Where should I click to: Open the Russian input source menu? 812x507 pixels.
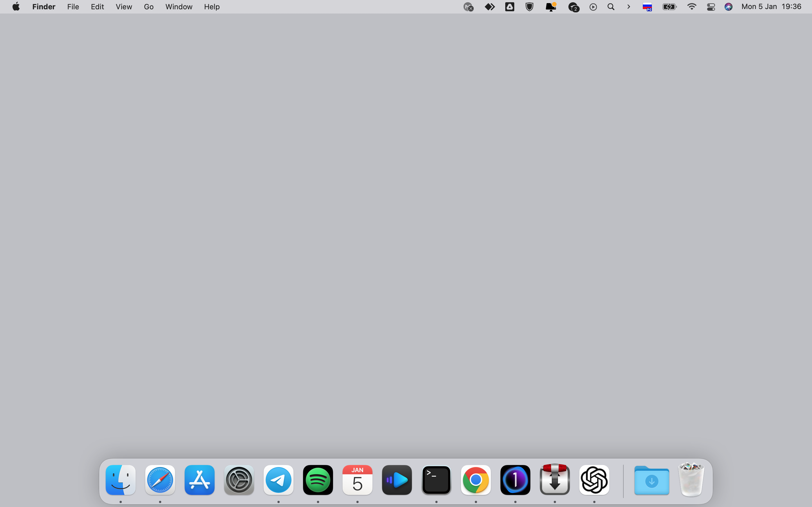pos(647,7)
